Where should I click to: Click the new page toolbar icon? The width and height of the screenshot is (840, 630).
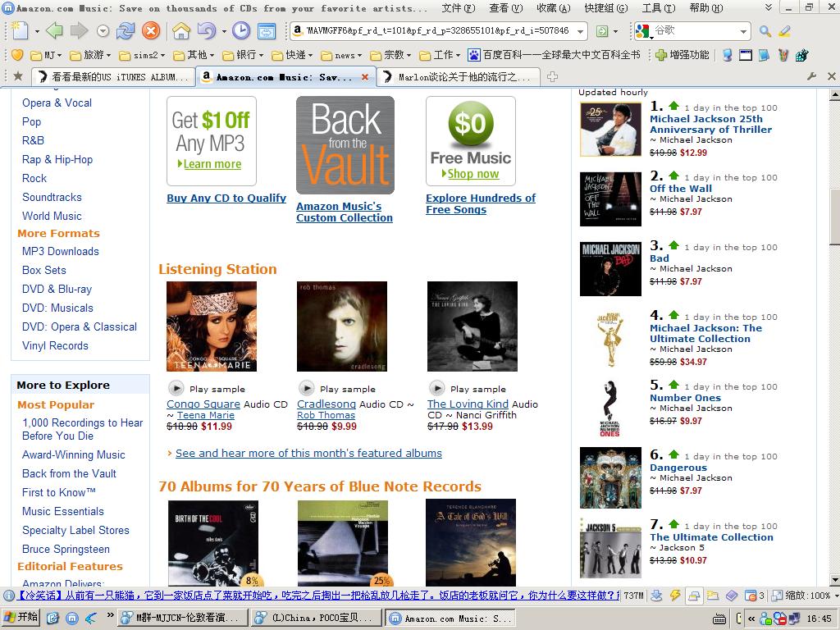20,30
